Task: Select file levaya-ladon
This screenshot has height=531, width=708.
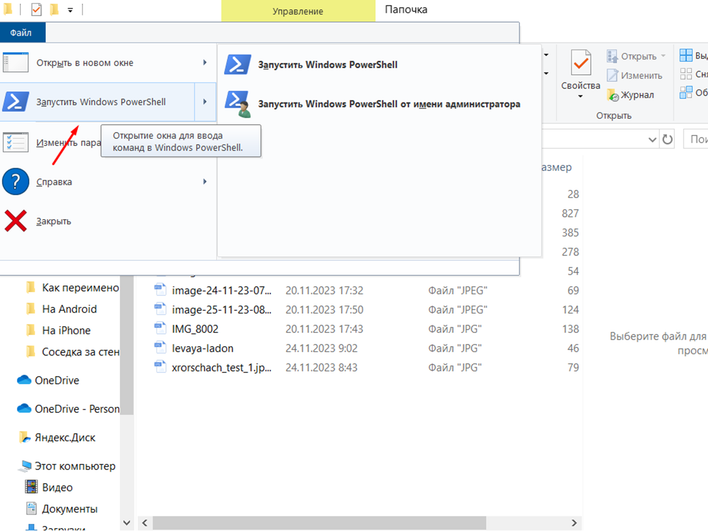Action: tap(203, 349)
